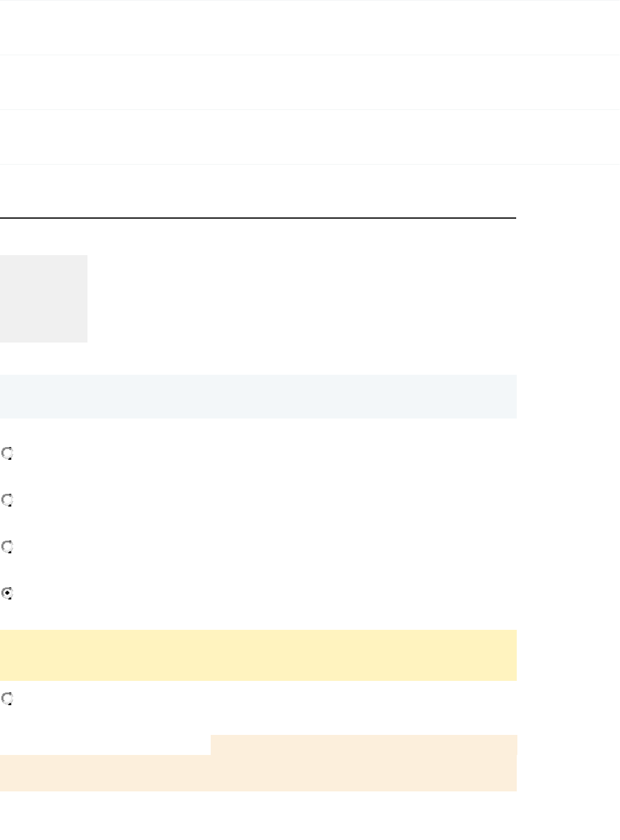Image resolution: width=620 pixels, height=840 pixels.
Task: Click the label area beside the selected radio button
Action: point(121,593)
